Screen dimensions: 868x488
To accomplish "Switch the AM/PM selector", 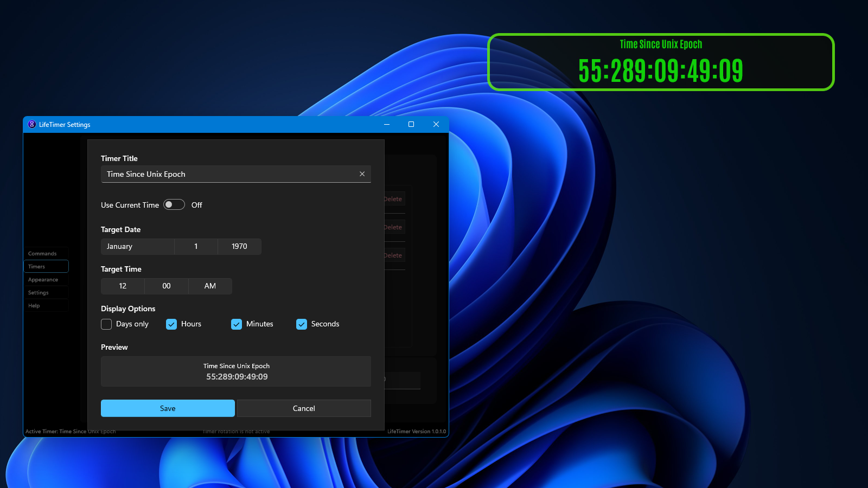I will point(210,286).
